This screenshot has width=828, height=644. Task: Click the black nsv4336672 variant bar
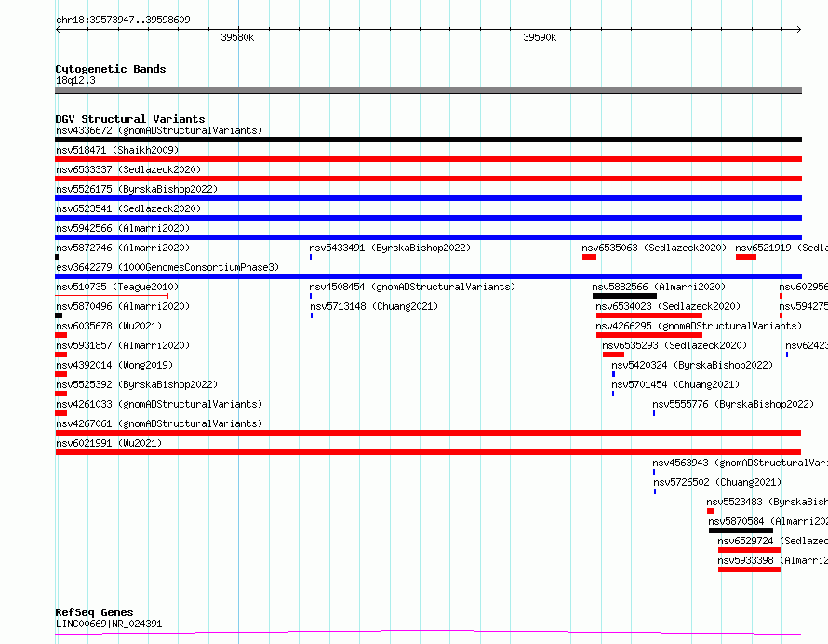428,140
